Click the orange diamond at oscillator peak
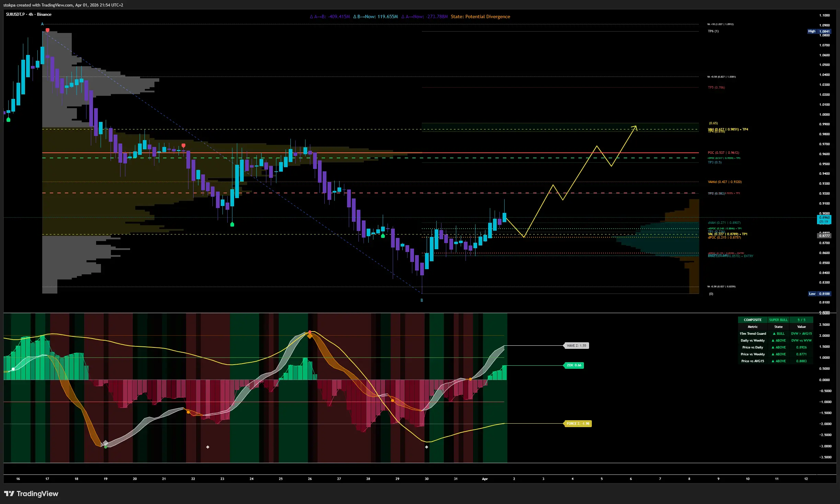The width and height of the screenshot is (840, 504). pos(310,336)
